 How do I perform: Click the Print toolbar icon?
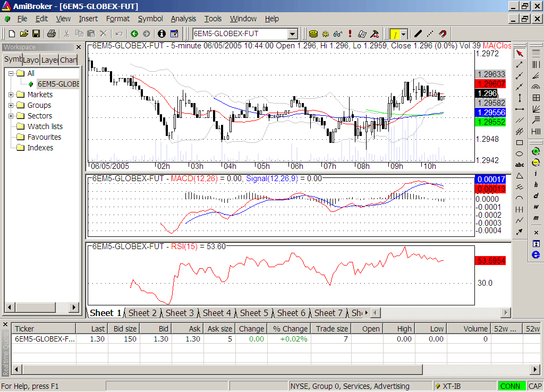pyautogui.click(x=52, y=34)
